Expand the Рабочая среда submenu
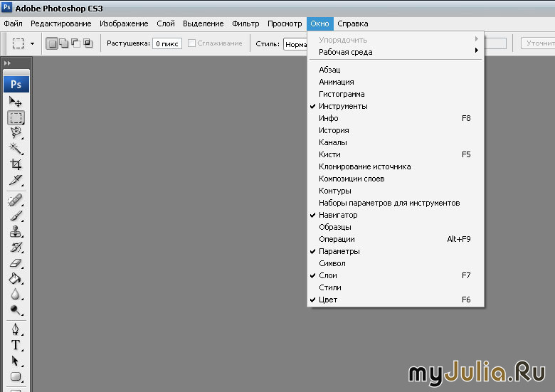 (x=396, y=52)
